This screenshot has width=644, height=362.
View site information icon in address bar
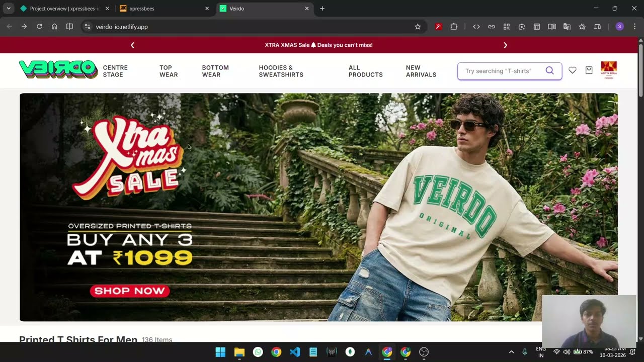88,27
